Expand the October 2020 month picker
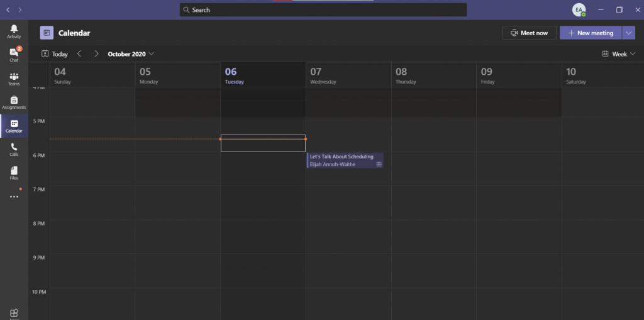Image resolution: width=644 pixels, height=320 pixels. point(131,54)
